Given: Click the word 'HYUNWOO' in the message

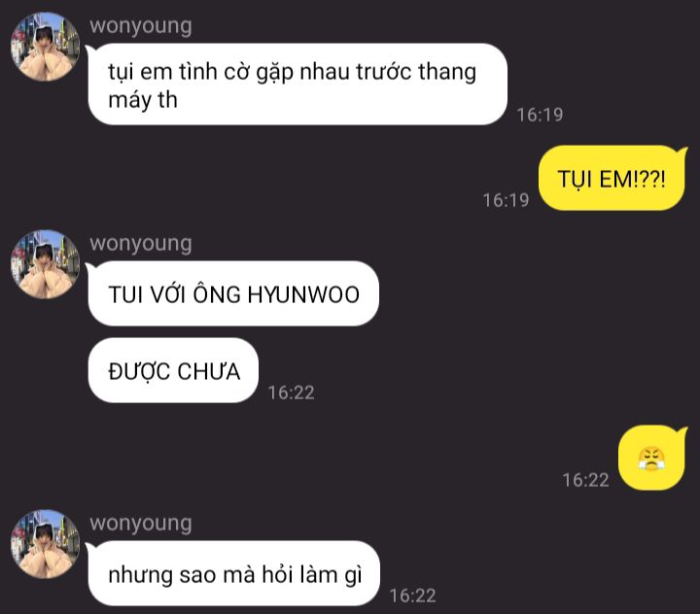Looking at the screenshot, I should coord(303,294).
